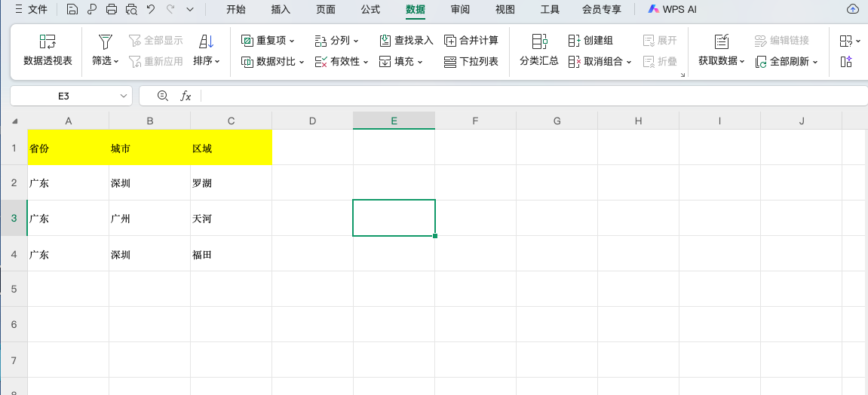Click the PivotTable (数据透视表) icon
The width and height of the screenshot is (868, 395).
pos(48,42)
